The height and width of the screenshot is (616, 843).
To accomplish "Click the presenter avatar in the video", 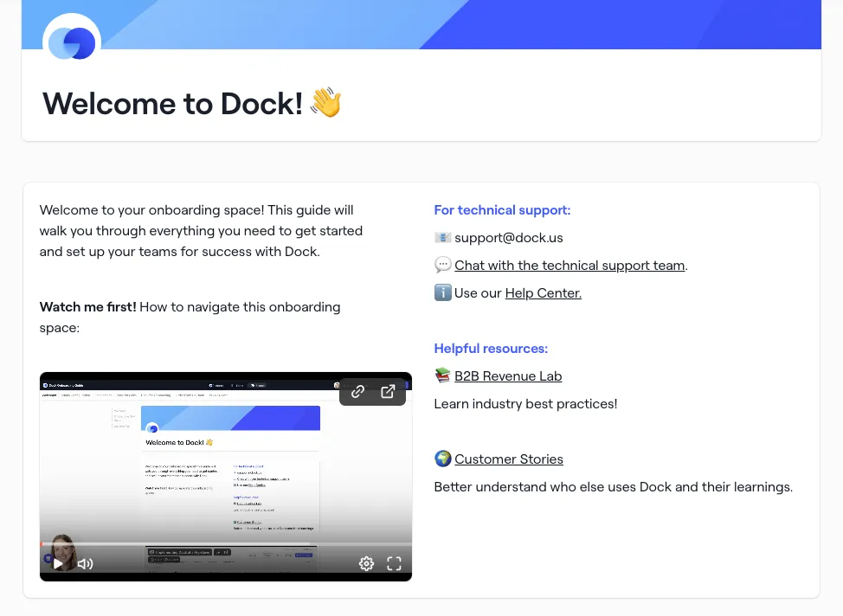I will click(x=62, y=551).
